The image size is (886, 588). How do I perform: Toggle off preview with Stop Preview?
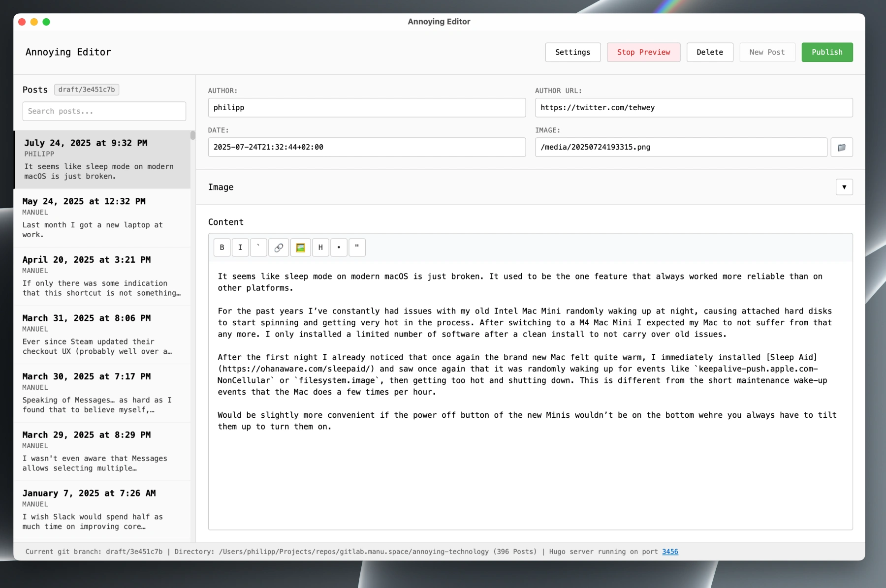(x=643, y=52)
